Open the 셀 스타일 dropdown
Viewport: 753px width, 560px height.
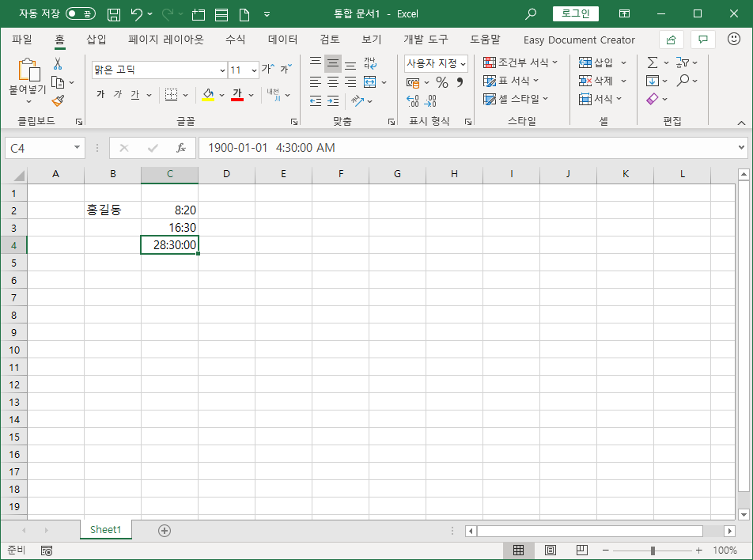516,99
